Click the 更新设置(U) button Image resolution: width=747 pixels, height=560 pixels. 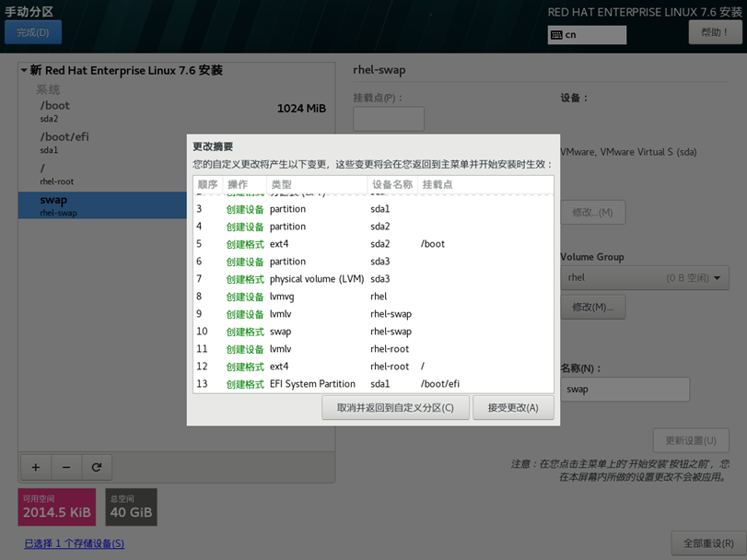(x=691, y=440)
